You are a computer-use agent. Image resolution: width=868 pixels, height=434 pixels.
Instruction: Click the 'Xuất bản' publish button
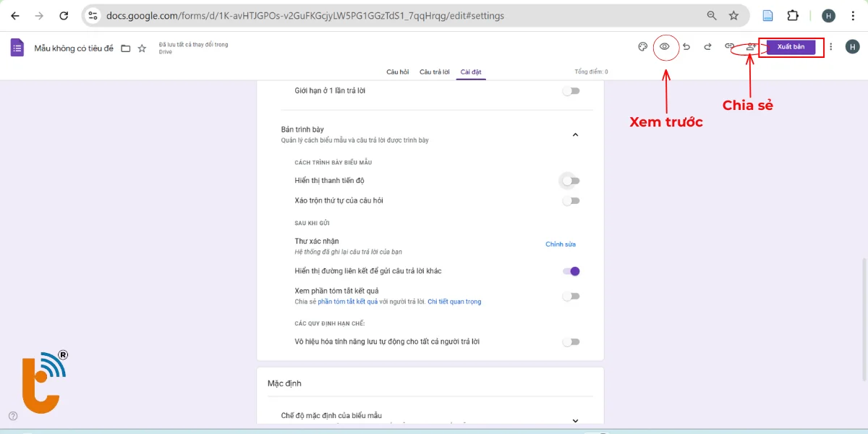click(x=791, y=47)
